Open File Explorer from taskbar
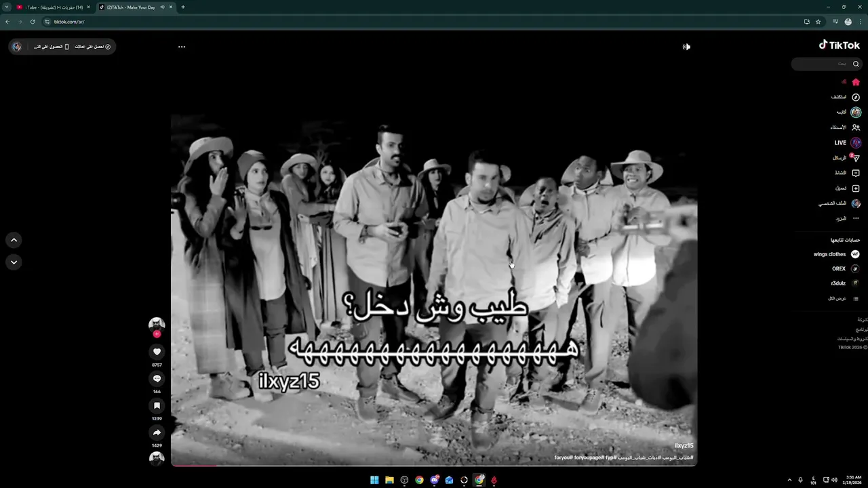 (389, 480)
